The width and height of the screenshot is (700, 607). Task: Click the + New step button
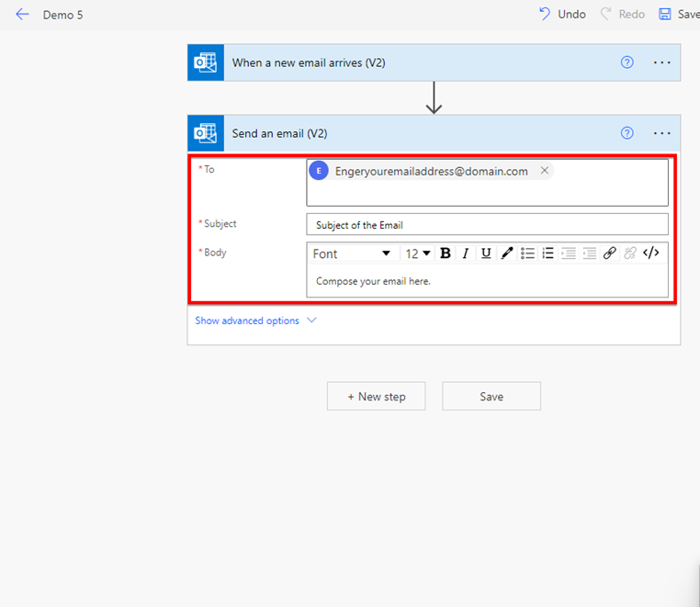click(377, 396)
